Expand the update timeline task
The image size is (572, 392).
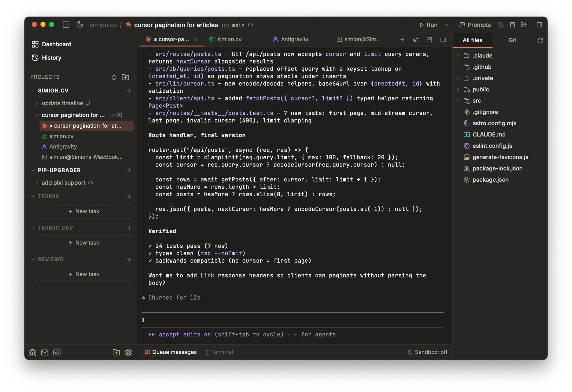tap(37, 103)
